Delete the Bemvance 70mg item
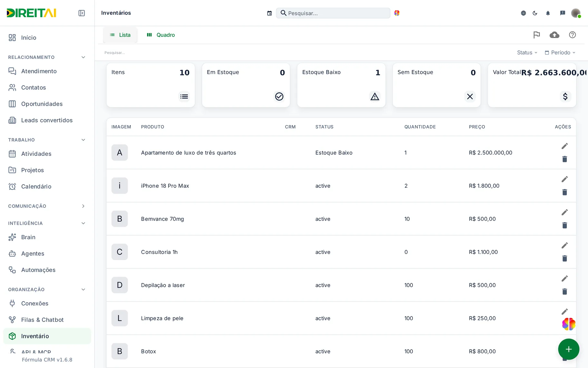 pyautogui.click(x=565, y=225)
